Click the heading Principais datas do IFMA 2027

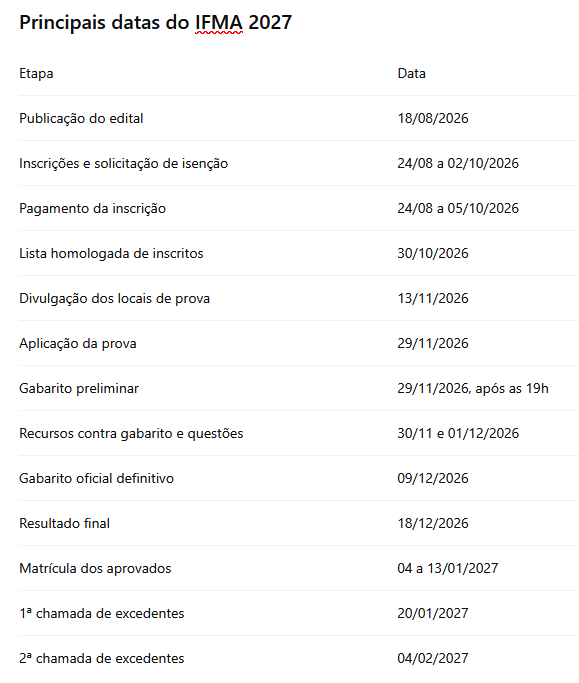156,23
